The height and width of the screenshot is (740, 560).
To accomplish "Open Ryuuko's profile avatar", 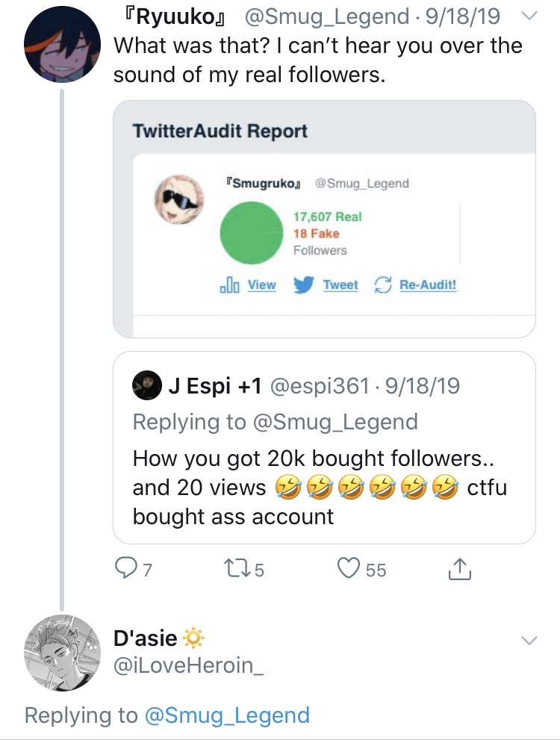I will click(62, 44).
